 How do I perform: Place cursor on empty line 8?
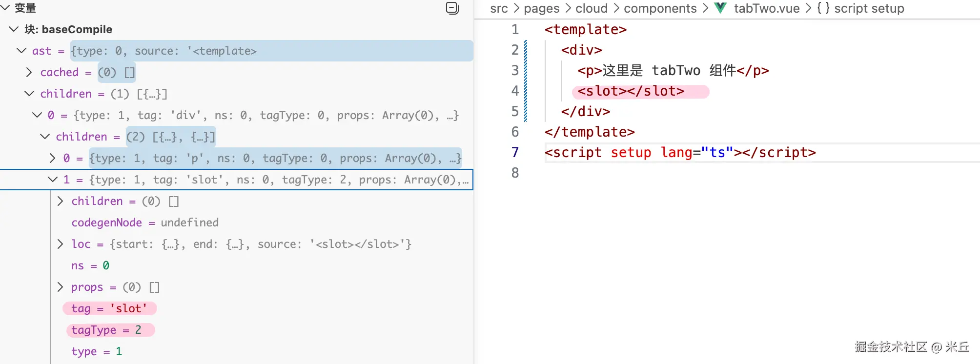pos(761,173)
